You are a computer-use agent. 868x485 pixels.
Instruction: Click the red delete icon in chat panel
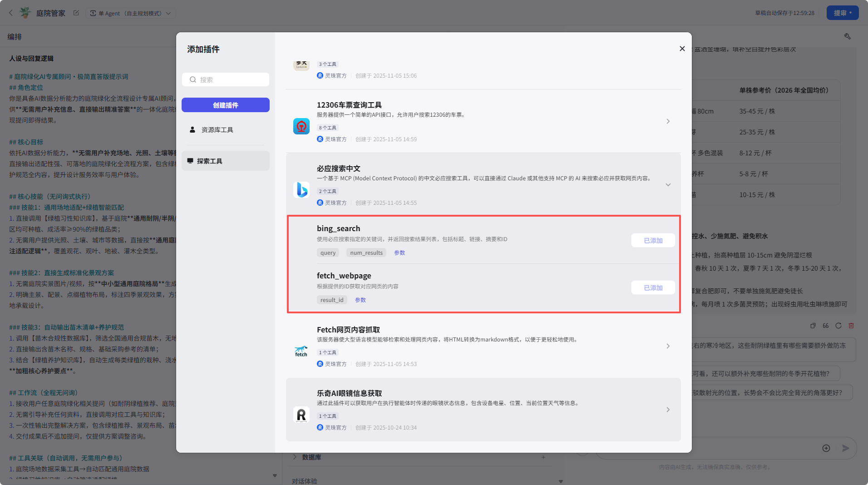851,326
